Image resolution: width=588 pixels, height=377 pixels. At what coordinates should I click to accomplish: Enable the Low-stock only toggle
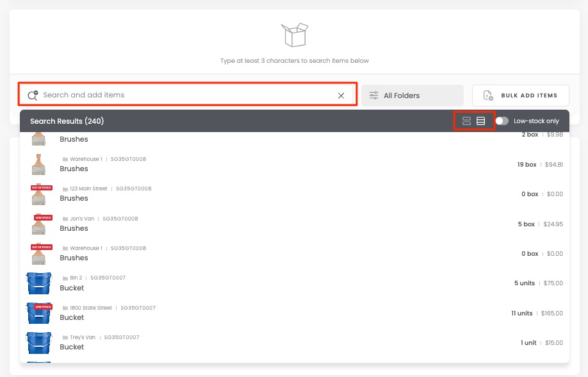502,121
